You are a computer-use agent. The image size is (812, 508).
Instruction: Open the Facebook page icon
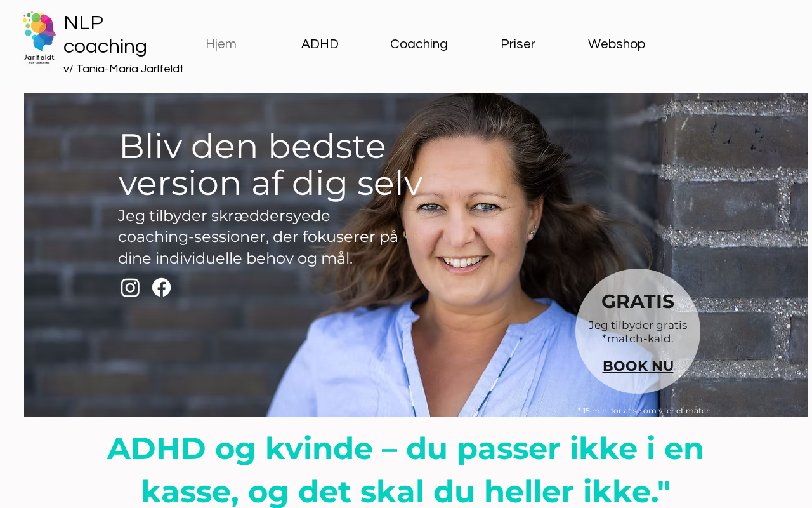tap(162, 288)
